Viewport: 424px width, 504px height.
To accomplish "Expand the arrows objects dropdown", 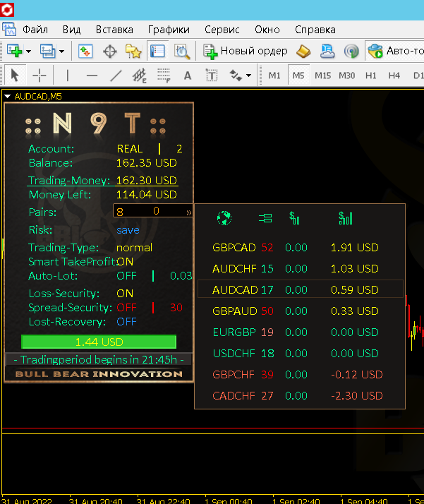I will [248, 76].
